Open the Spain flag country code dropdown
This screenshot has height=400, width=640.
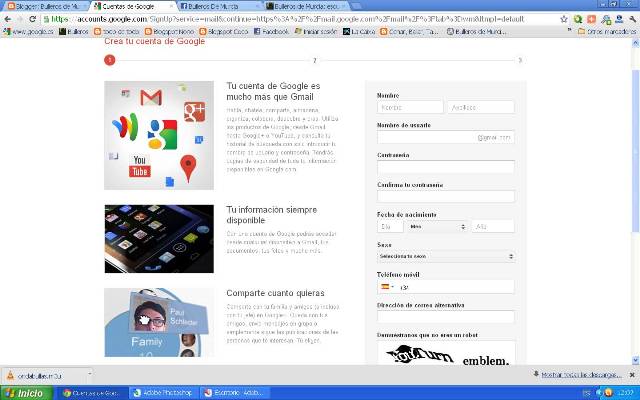(x=387, y=287)
